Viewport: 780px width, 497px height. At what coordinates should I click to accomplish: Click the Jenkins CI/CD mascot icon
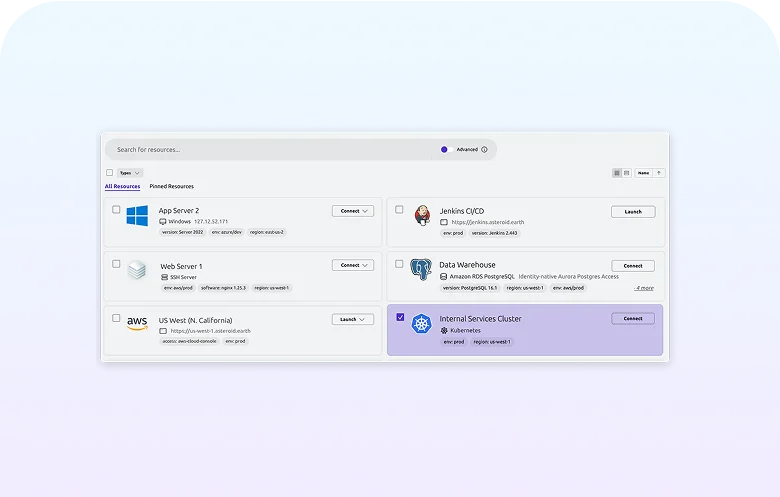[422, 215]
